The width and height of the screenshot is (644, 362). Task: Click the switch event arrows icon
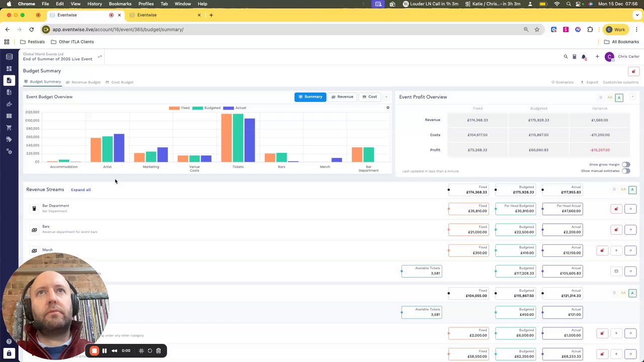click(x=100, y=56)
